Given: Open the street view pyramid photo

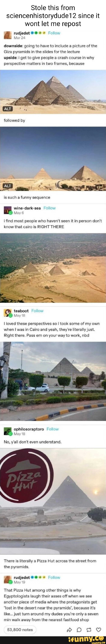Looking at the screenshot, I should coord(53,381).
